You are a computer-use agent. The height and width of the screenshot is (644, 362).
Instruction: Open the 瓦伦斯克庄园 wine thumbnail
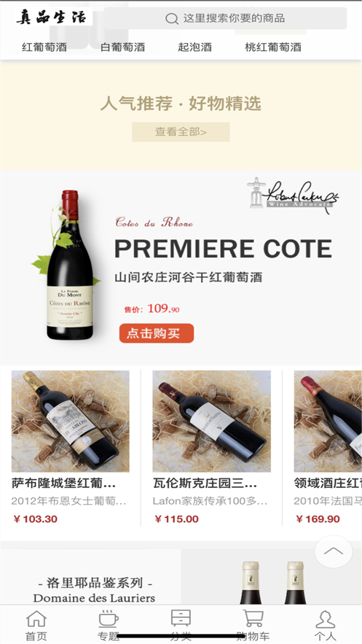211,422
